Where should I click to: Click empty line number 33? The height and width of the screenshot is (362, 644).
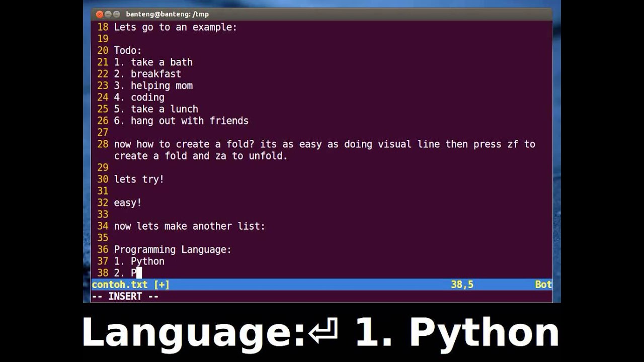pos(103,215)
